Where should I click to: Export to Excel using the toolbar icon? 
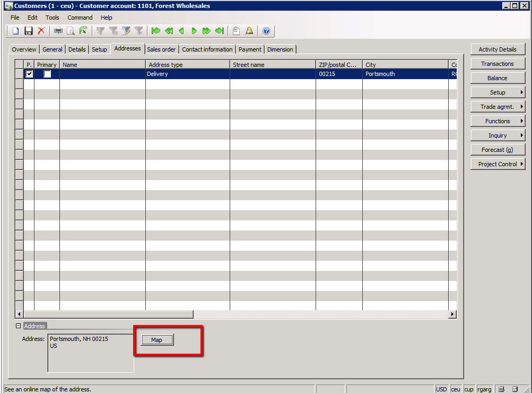point(83,31)
